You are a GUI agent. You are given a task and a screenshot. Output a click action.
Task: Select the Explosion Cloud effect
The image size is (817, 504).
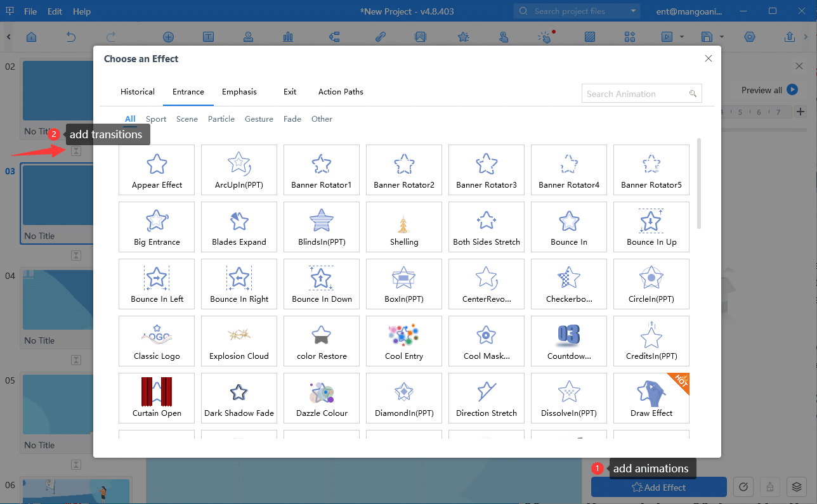click(x=239, y=340)
